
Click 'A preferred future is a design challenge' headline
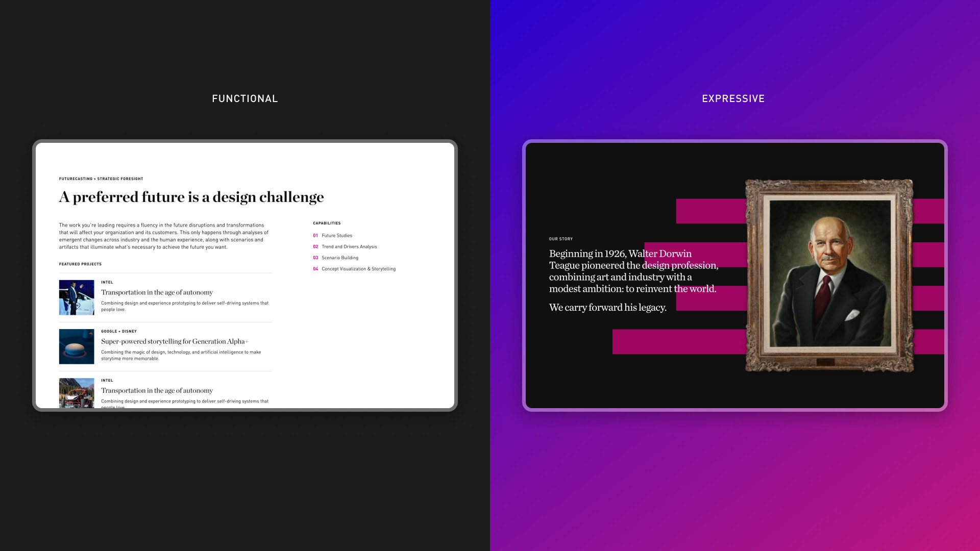click(191, 197)
